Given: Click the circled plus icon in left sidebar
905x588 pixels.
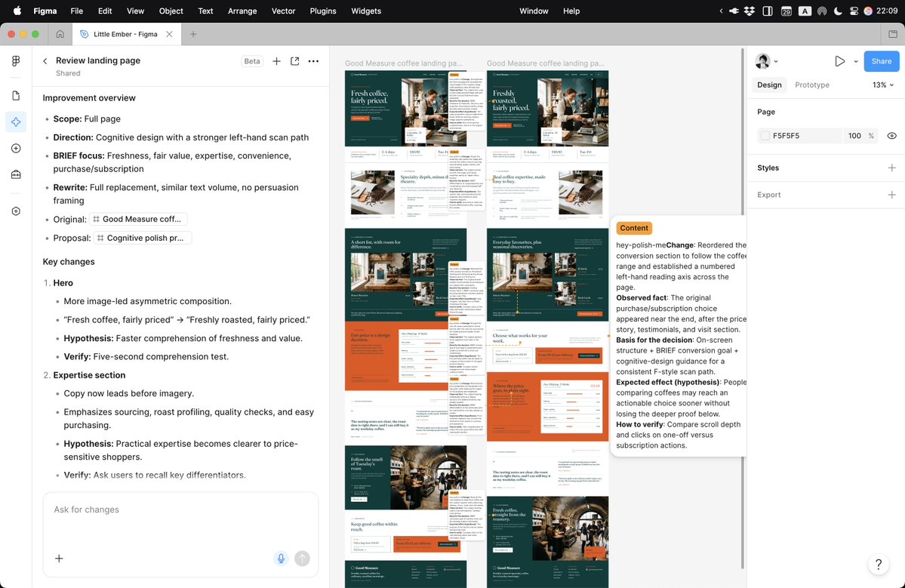Looking at the screenshot, I should (16, 148).
